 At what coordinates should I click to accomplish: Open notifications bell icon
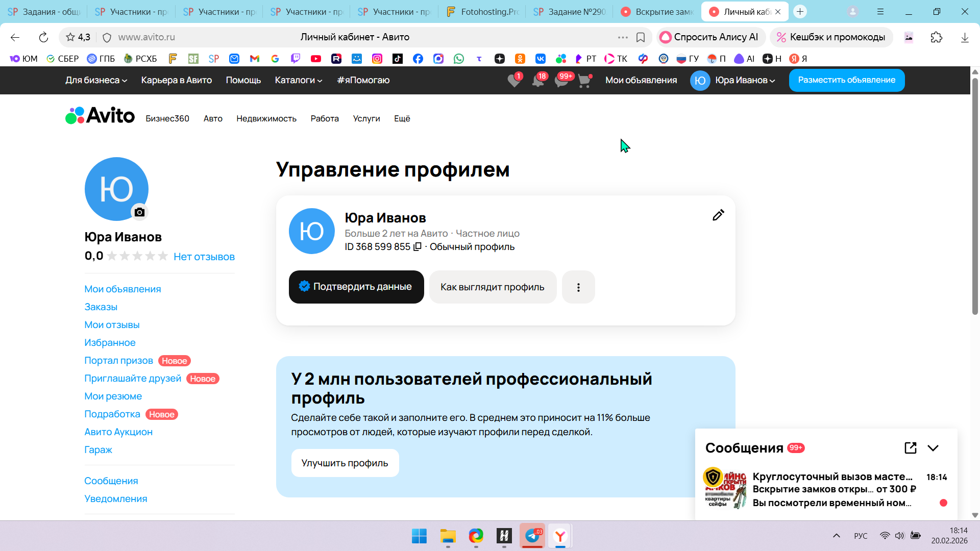(537, 81)
